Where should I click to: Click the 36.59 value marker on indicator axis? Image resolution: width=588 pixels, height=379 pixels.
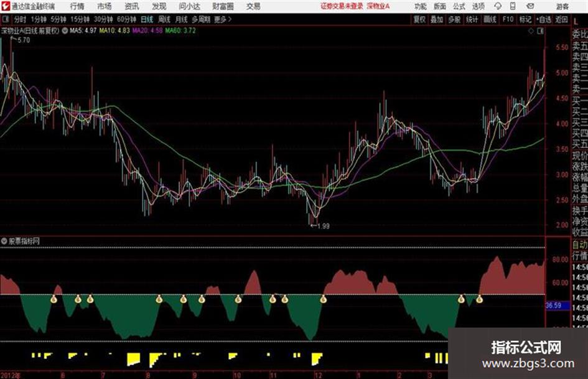pyautogui.click(x=553, y=306)
